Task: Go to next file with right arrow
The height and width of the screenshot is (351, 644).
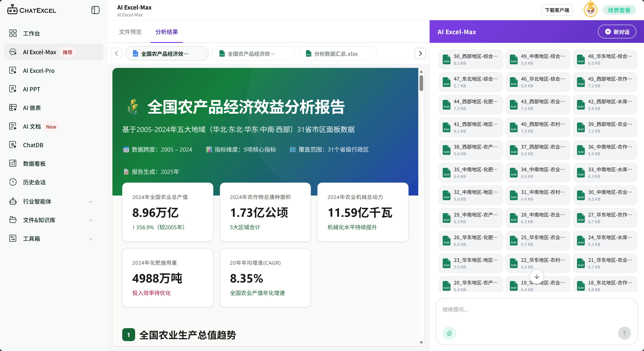Action: [420, 53]
